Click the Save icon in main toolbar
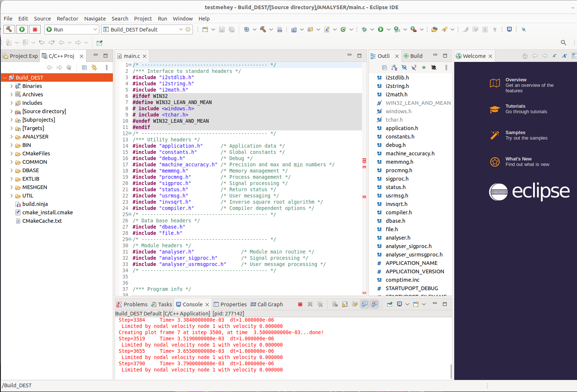Image resolution: width=577 pixels, height=392 pixels. pos(222,29)
